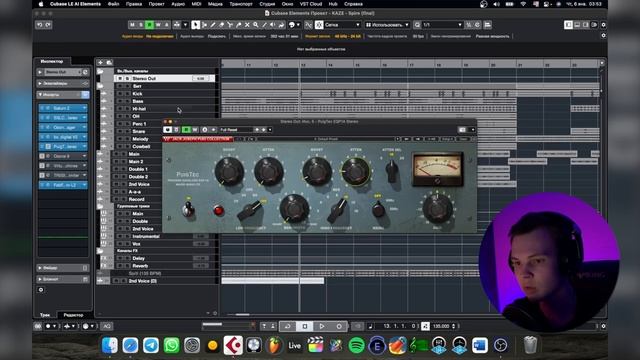Viewport: 640px width, 360px height.
Task: Select the Line tool
Action: (264, 25)
